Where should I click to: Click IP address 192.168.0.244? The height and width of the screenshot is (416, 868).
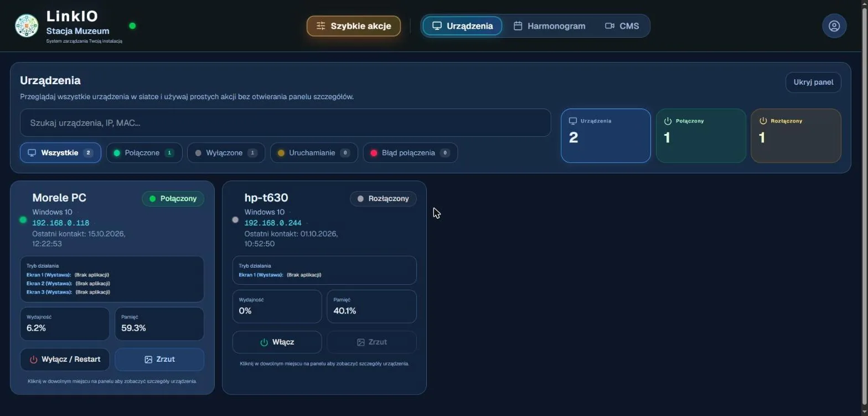click(273, 223)
